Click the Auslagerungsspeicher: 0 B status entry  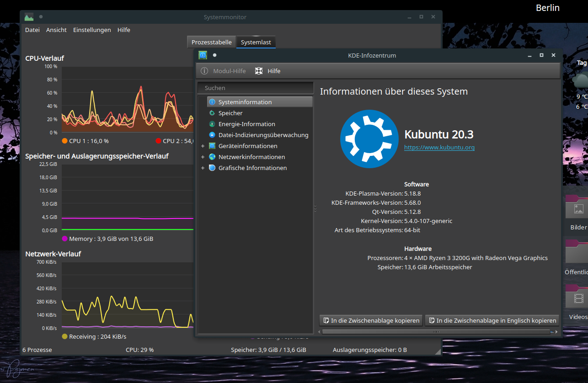370,350
